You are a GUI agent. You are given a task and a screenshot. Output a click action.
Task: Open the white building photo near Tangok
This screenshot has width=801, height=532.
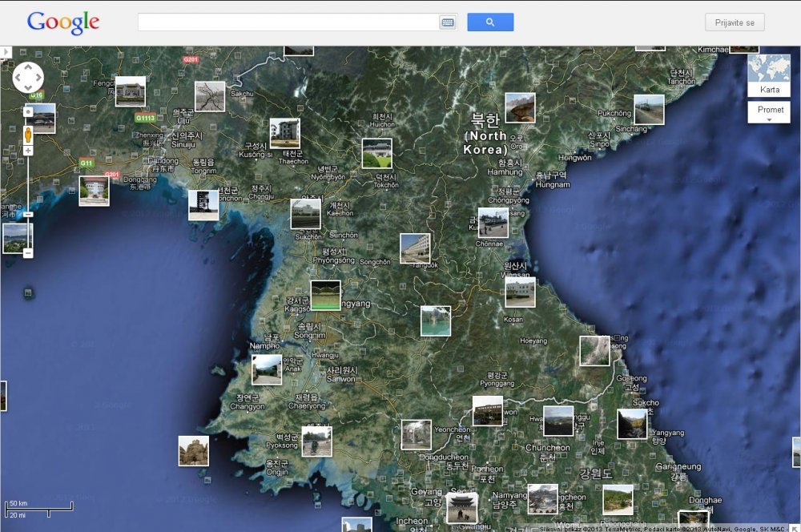[415, 248]
